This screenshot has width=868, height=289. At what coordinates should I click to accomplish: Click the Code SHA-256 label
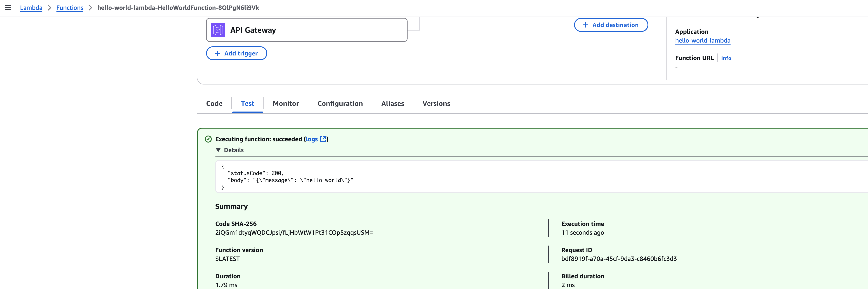[x=236, y=224]
